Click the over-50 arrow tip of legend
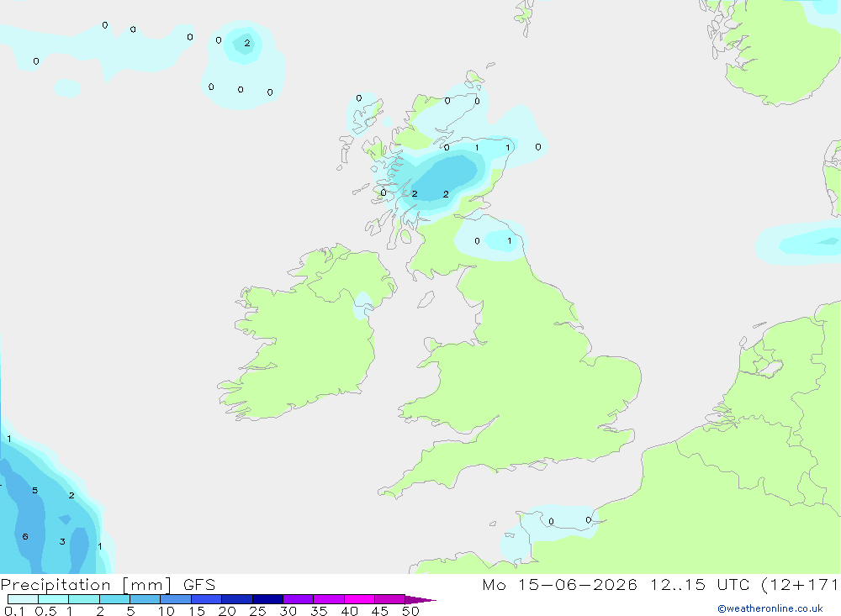The height and width of the screenshot is (616, 841). [x=420, y=599]
